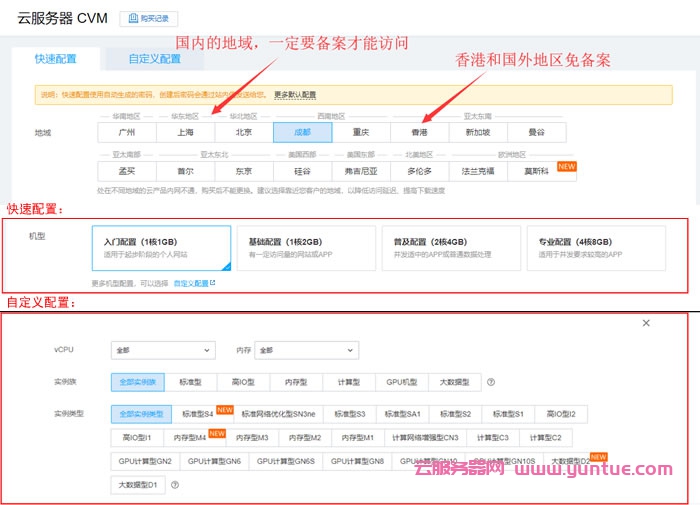Follow the 自定义配置 link below machine types
The width and height of the screenshot is (700, 505).
[194, 283]
